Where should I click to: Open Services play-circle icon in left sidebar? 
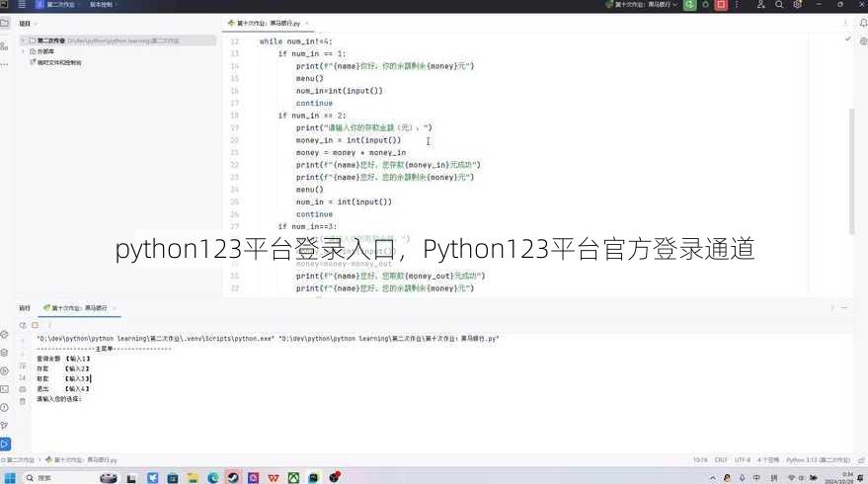[x=4, y=371]
